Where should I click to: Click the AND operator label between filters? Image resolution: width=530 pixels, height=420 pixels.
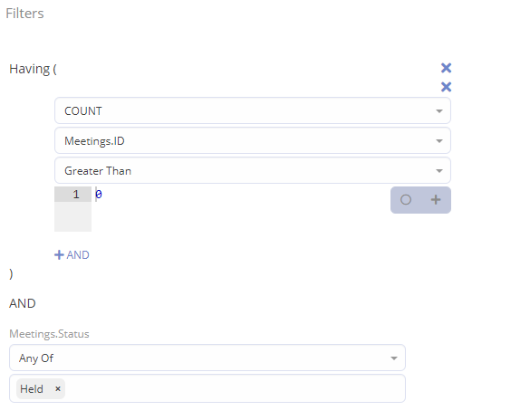point(23,303)
